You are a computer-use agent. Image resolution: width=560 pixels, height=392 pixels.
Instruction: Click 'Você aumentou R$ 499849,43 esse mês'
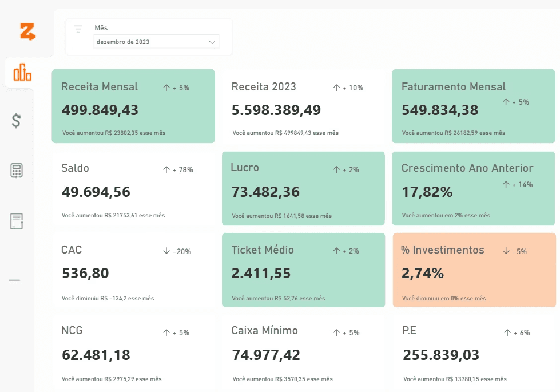pyautogui.click(x=285, y=133)
